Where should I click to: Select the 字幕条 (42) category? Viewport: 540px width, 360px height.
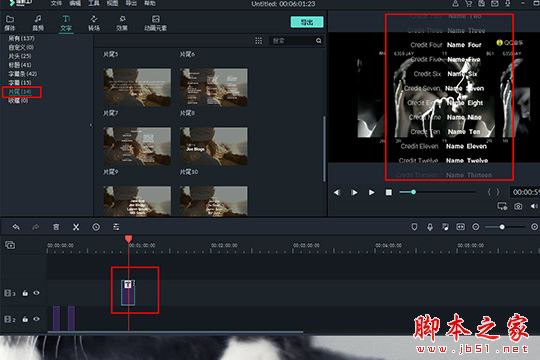[x=22, y=74]
